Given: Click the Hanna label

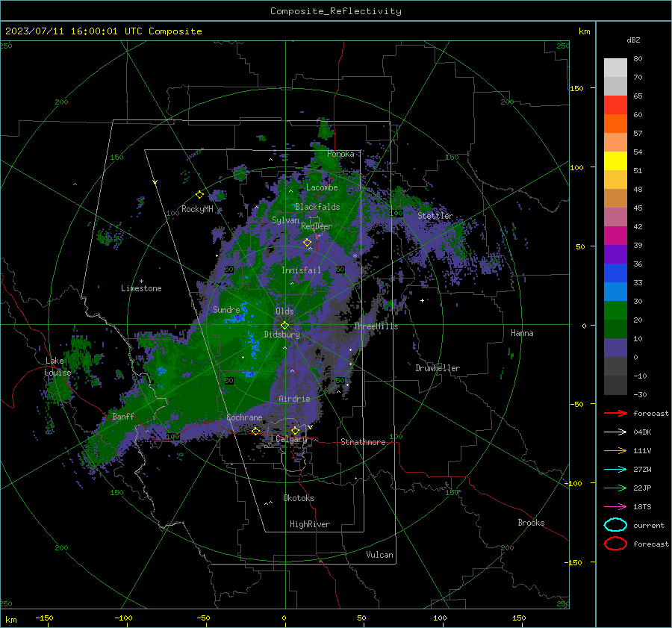Looking at the screenshot, I should point(522,333).
